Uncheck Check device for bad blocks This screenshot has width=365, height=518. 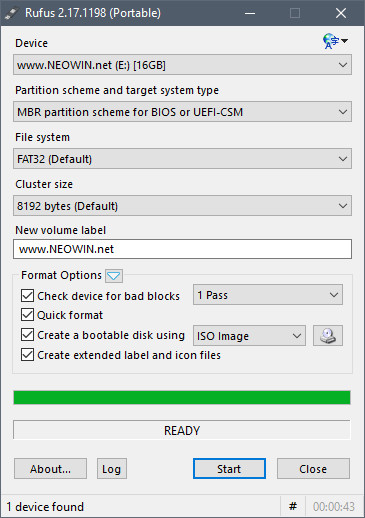tap(27, 296)
